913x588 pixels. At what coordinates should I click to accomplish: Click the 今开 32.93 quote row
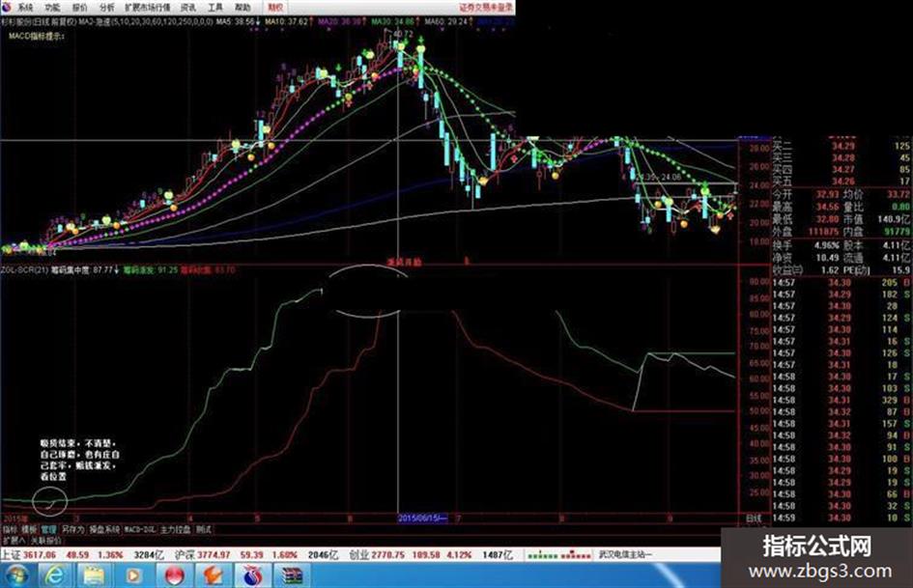pos(807,194)
